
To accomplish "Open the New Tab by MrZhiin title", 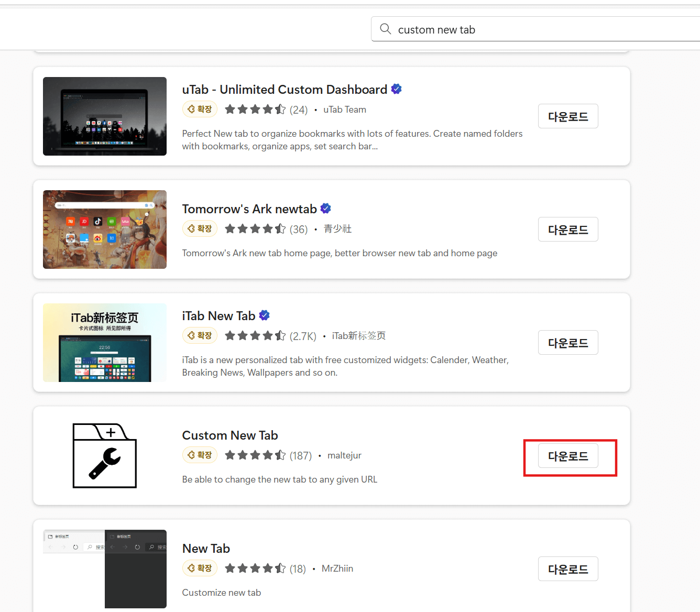I will (x=206, y=549).
